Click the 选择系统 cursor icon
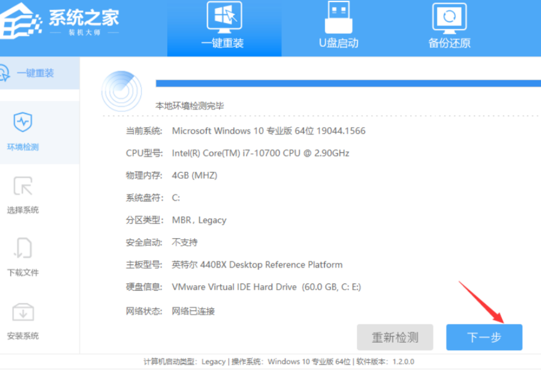Screen dimensions: 541x392 coord(23,186)
